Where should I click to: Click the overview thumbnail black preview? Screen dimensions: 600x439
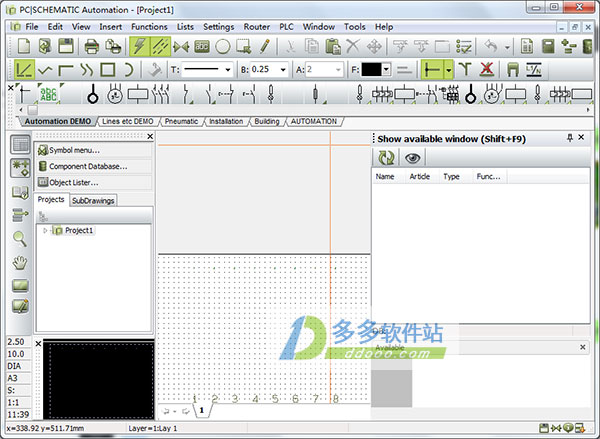(x=99, y=380)
